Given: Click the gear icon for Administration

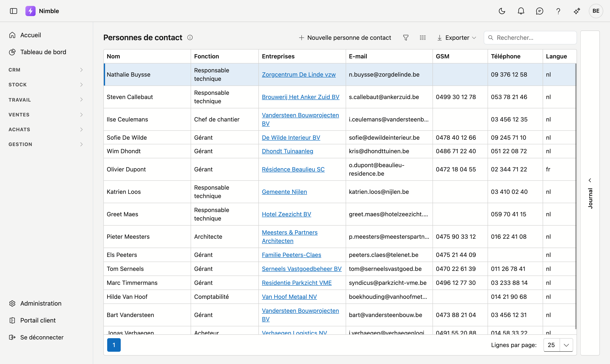Looking at the screenshot, I should tap(12, 303).
